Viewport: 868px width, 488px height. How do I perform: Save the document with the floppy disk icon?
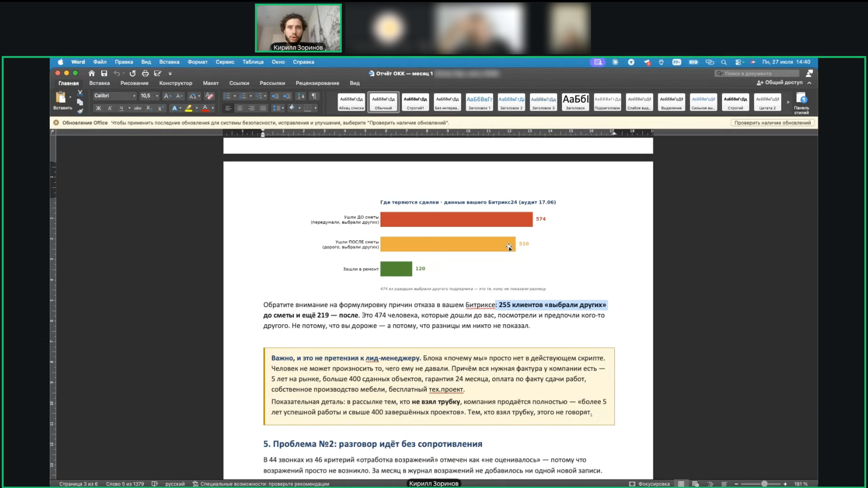point(104,73)
